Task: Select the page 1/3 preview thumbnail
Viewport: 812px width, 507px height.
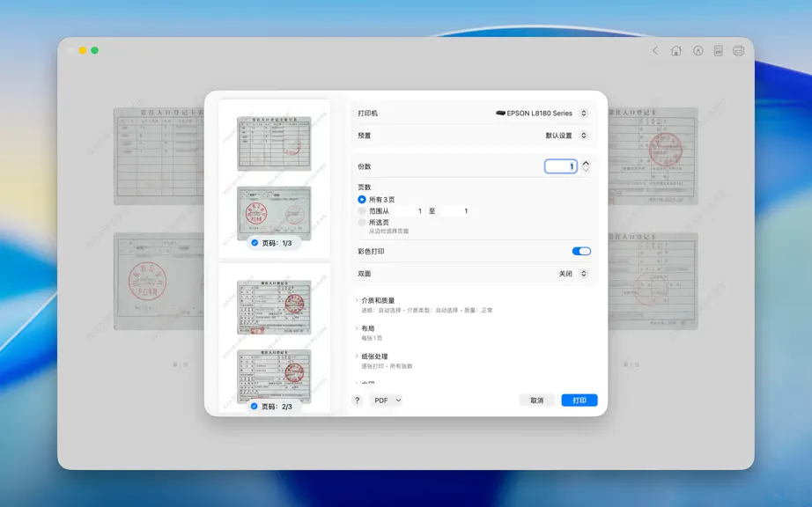Action: coord(275,179)
